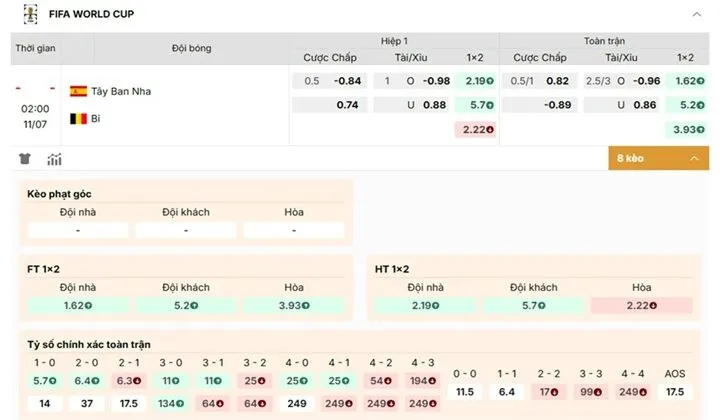Select correct score odds 37 under 2 - 0
720x420 pixels.
pyautogui.click(x=87, y=403)
